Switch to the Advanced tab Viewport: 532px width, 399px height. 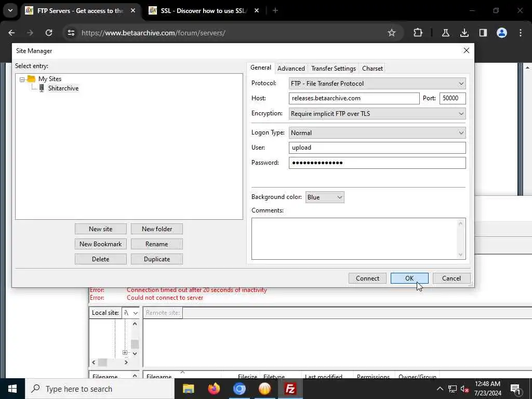[x=291, y=68]
